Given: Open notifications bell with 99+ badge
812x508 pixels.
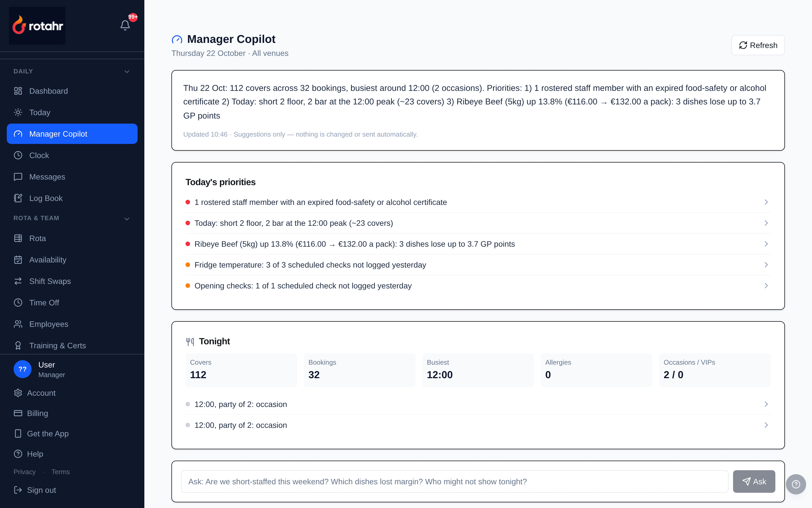Looking at the screenshot, I should [x=125, y=25].
